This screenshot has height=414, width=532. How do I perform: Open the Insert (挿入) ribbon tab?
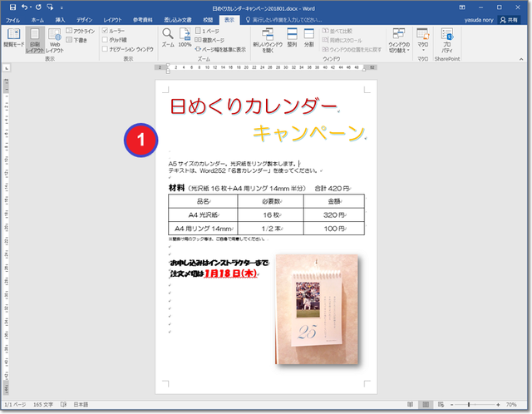pos(60,18)
